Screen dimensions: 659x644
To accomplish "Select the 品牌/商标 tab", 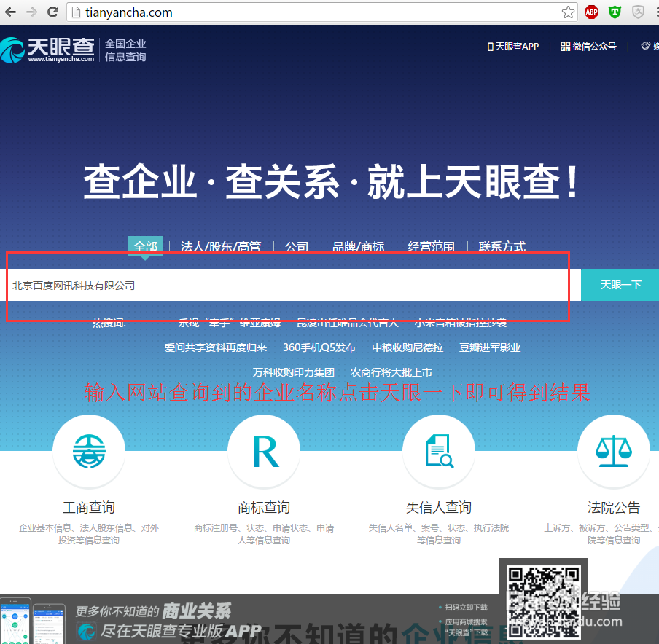I will (358, 246).
